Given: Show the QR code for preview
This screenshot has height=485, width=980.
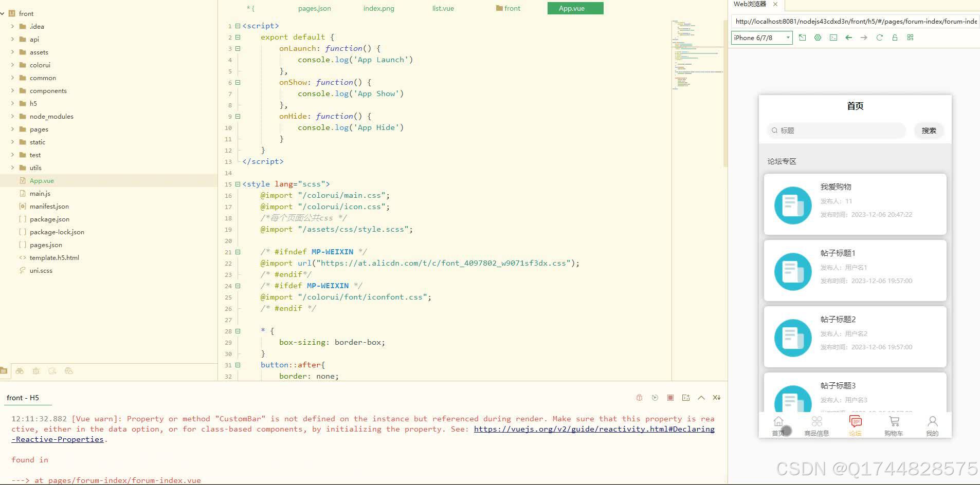Looking at the screenshot, I should point(910,38).
